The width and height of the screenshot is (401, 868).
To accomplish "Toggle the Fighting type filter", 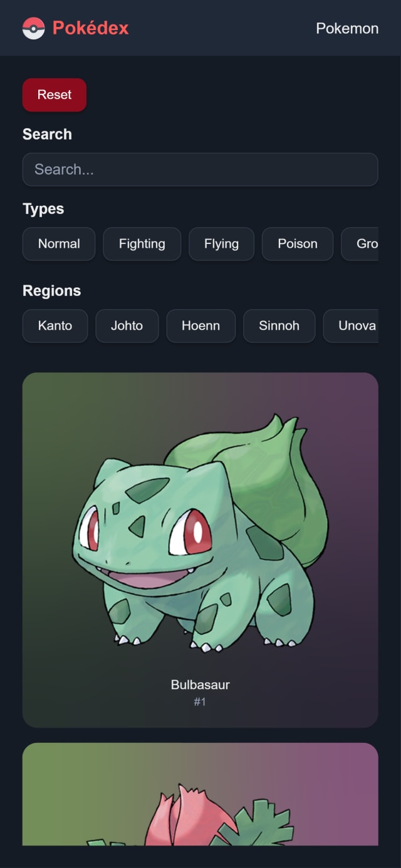I will tap(142, 244).
